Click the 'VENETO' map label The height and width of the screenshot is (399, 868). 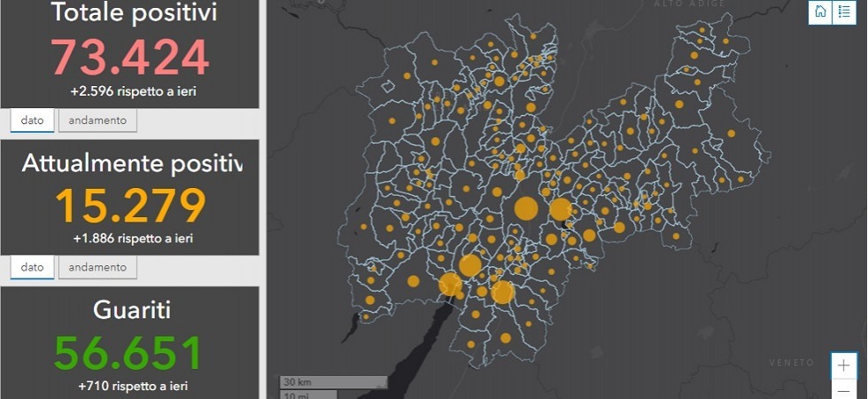click(x=792, y=363)
